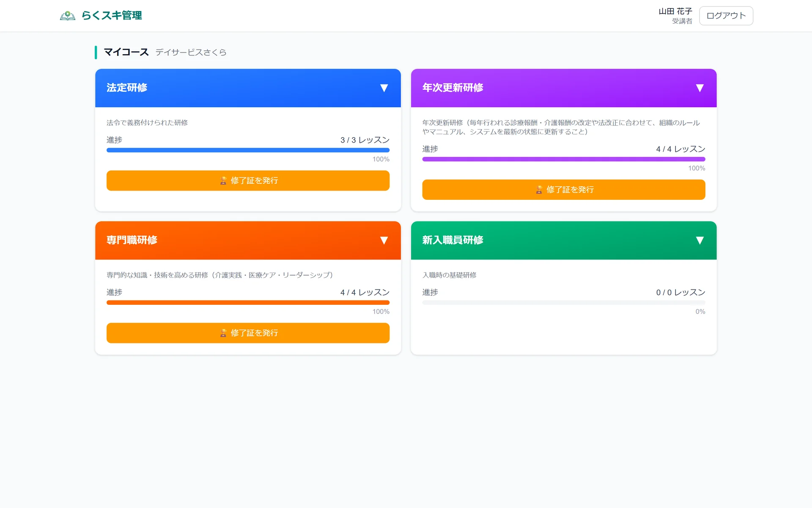Click the 新入職員研修 green header title
The image size is (812, 508).
tap(453, 240)
